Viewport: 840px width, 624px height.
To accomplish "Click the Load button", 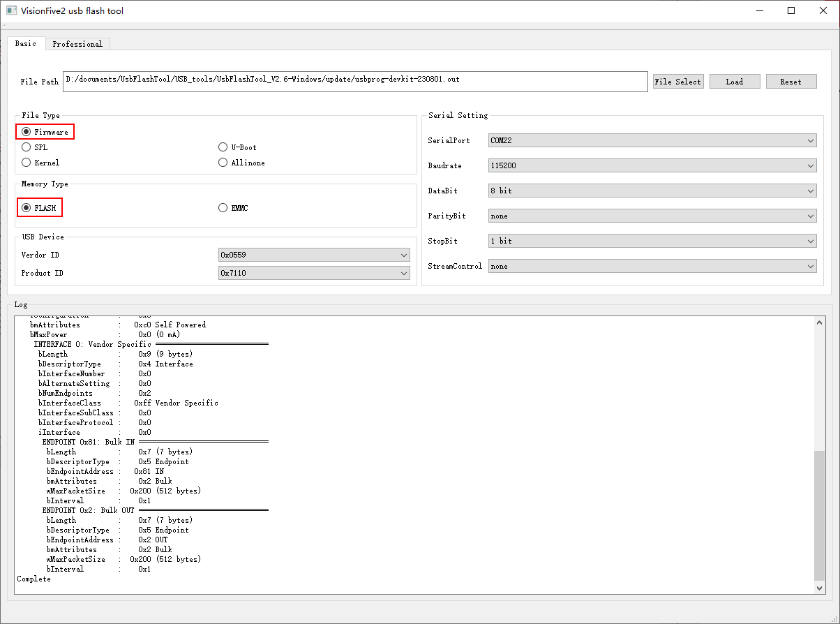I will 735,82.
